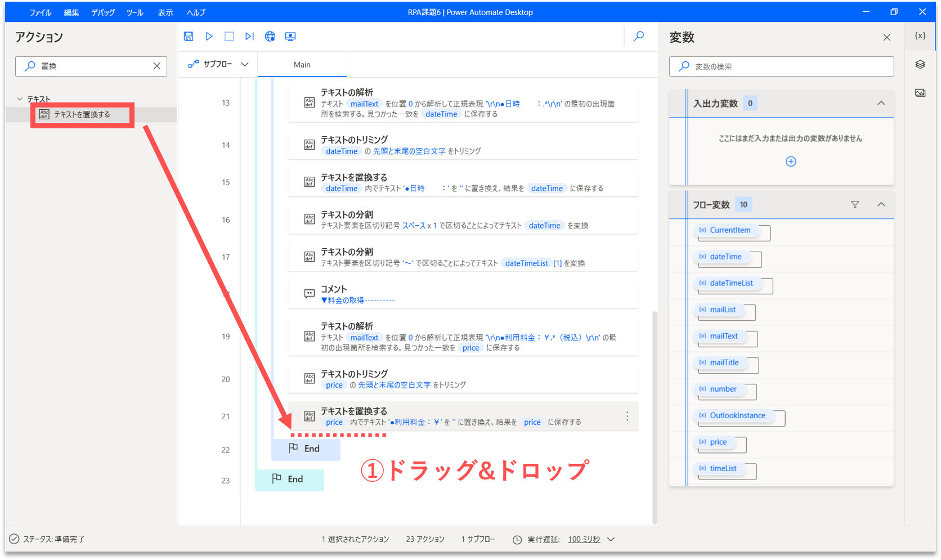The height and width of the screenshot is (560, 941).
Task: Collapse the フロー変数 section
Action: (x=881, y=205)
